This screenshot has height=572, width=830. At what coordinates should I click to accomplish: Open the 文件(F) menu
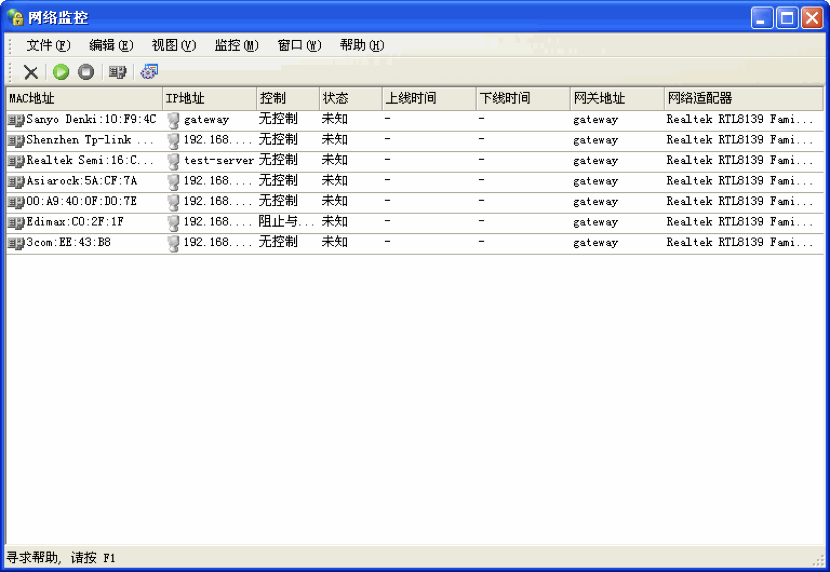coord(48,45)
